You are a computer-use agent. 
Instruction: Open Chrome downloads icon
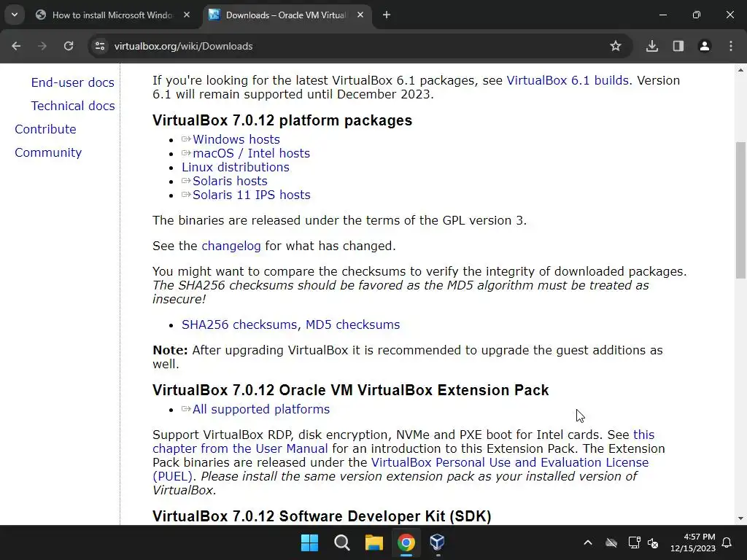(652, 46)
